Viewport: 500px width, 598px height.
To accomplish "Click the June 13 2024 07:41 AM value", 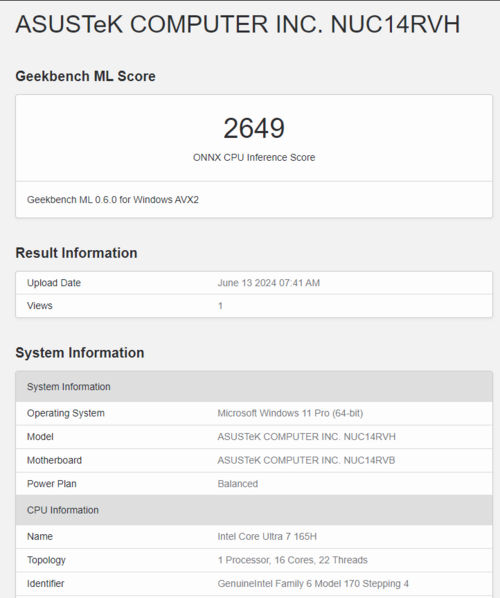I will [x=268, y=283].
